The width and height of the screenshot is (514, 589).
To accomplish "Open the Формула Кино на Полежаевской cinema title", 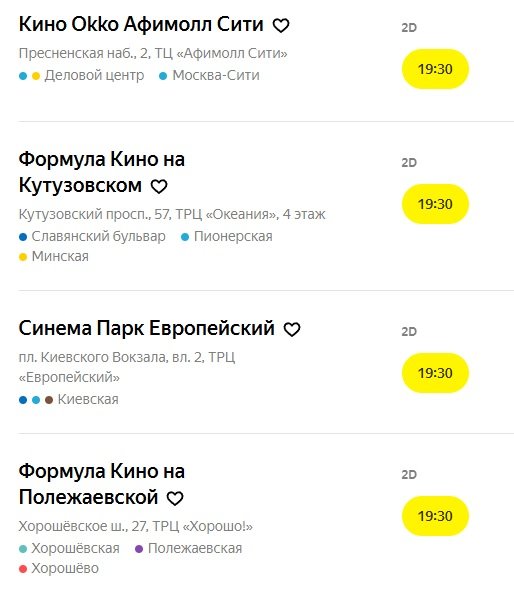I will pyautogui.click(x=101, y=484).
